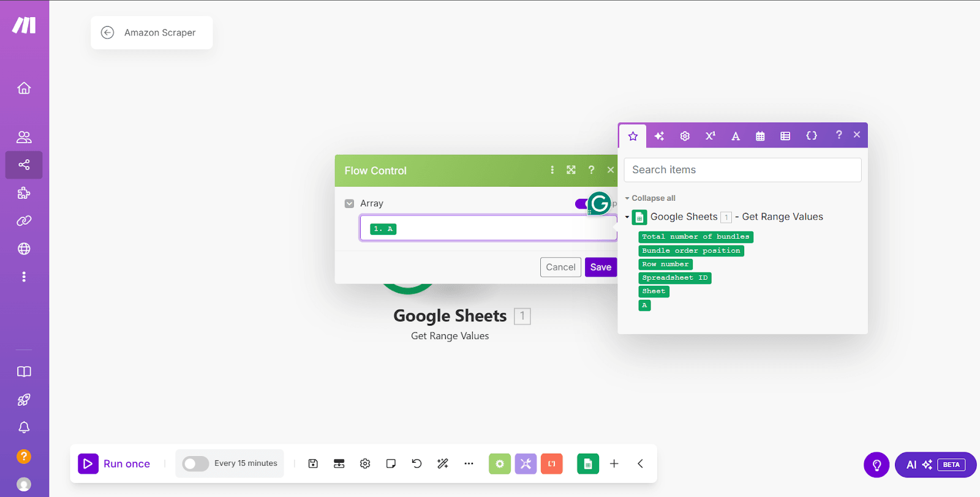Open Every 15 minutes schedule setting
The width and height of the screenshot is (980, 497).
tap(246, 463)
